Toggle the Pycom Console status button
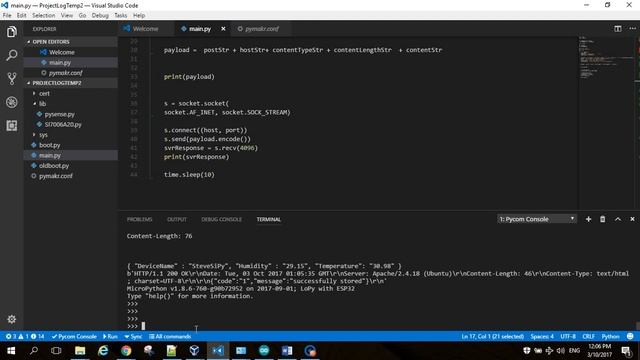The height and width of the screenshot is (360, 640). coord(74,336)
